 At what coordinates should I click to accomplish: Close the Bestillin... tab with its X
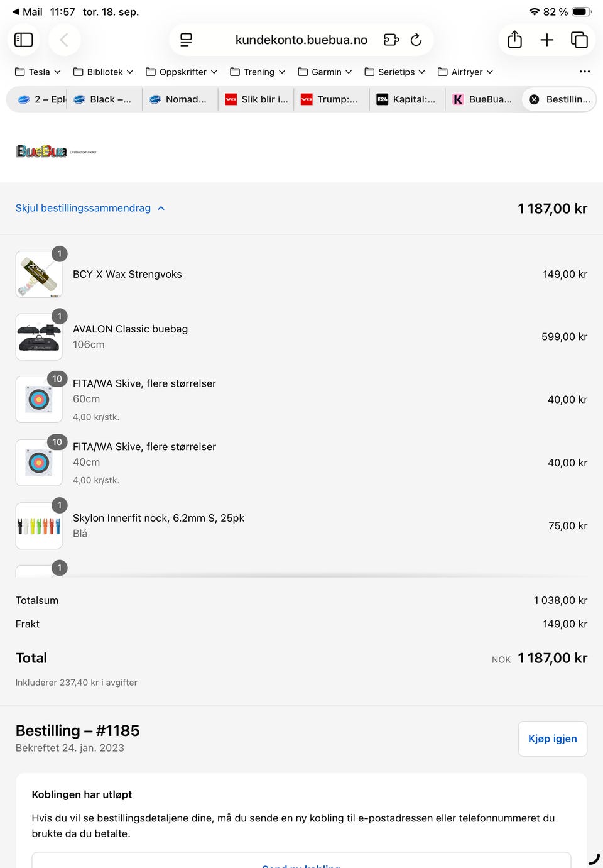(534, 99)
